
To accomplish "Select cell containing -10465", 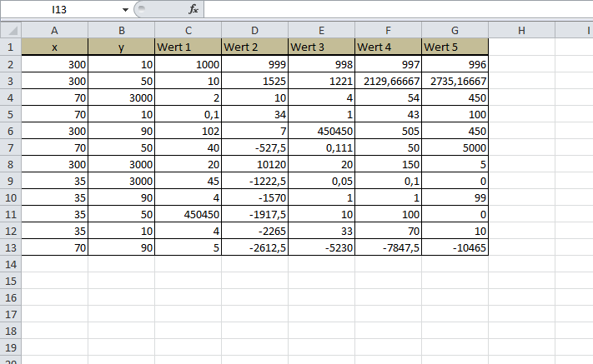I will [x=455, y=247].
